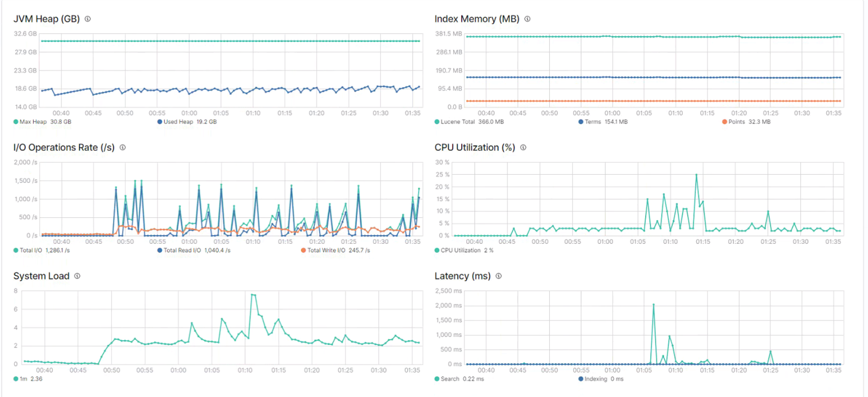Click the Total Read I/O value 1,040.4 /s

[x=217, y=250]
